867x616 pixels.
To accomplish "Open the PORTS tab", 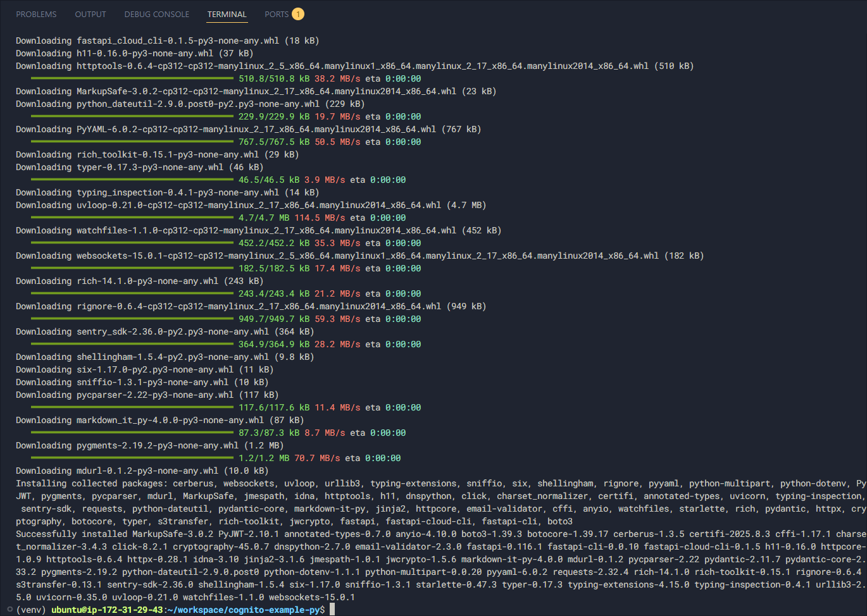I will [277, 14].
